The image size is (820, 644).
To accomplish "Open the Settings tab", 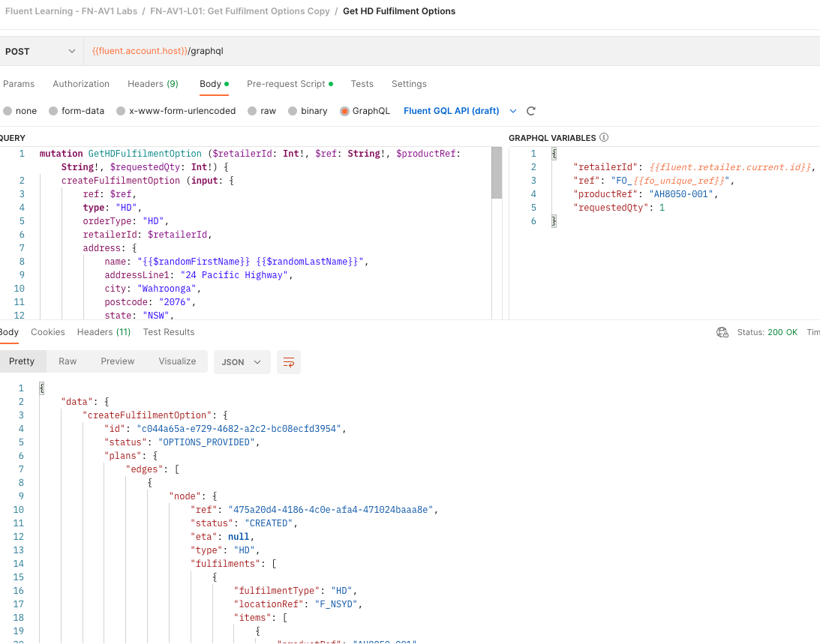I will click(x=409, y=84).
